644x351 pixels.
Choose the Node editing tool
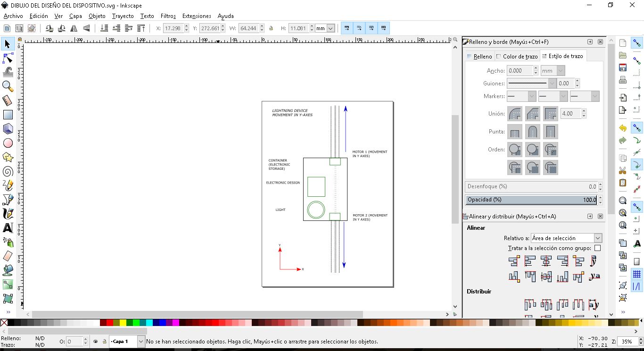coord(8,58)
